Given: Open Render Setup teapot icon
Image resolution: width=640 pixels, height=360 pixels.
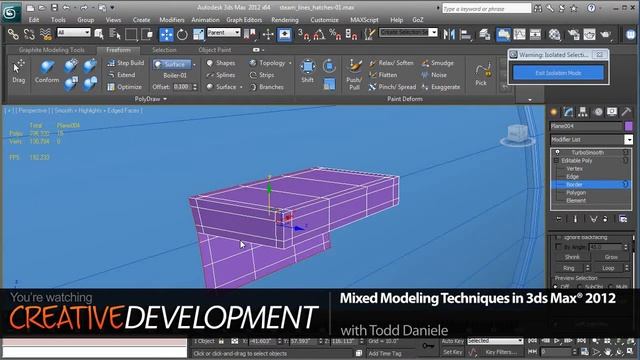Looking at the screenshot, I should (x=573, y=35).
